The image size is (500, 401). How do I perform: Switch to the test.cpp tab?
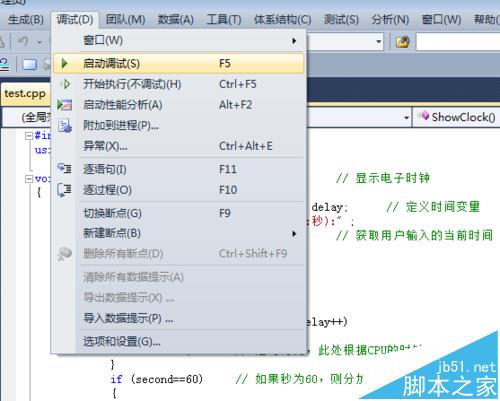(25, 94)
